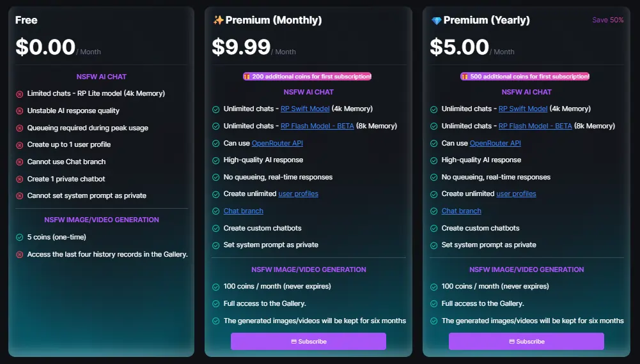Click the Save 50% badge on Yearly plan
This screenshot has width=640, height=364.
coord(607,20)
